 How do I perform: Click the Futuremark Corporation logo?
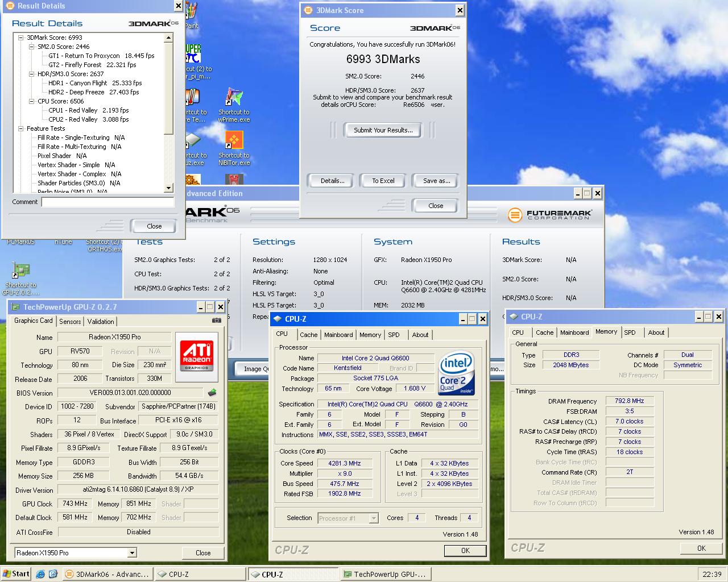549,215
